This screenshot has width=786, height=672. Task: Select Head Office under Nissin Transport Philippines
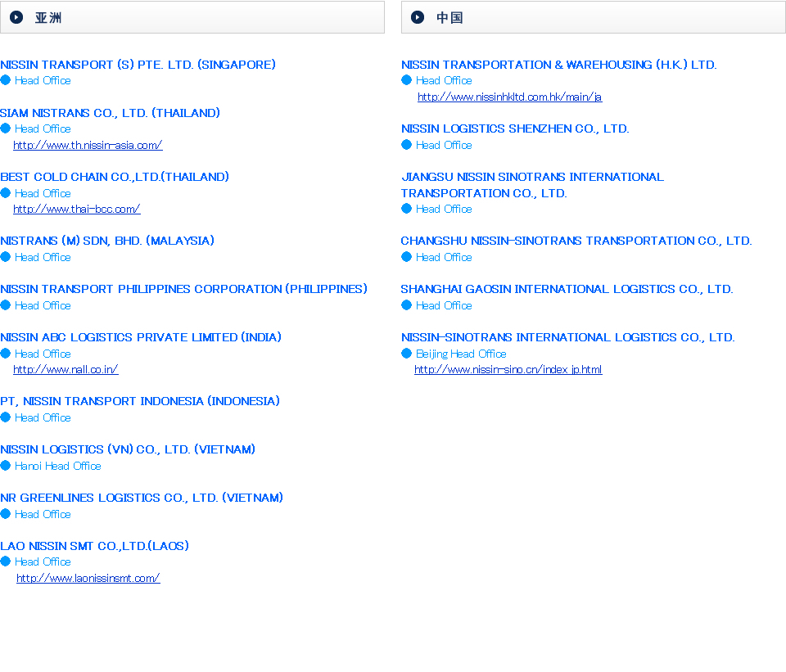43,305
